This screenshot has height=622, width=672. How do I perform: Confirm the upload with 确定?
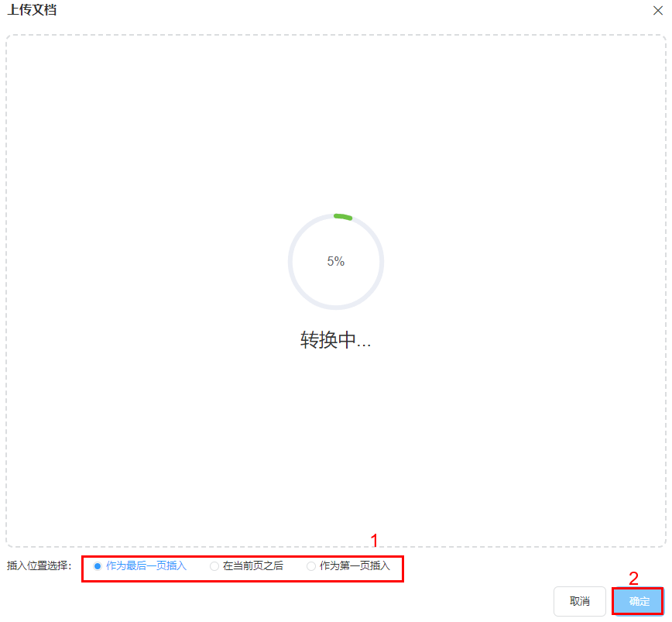tap(639, 601)
